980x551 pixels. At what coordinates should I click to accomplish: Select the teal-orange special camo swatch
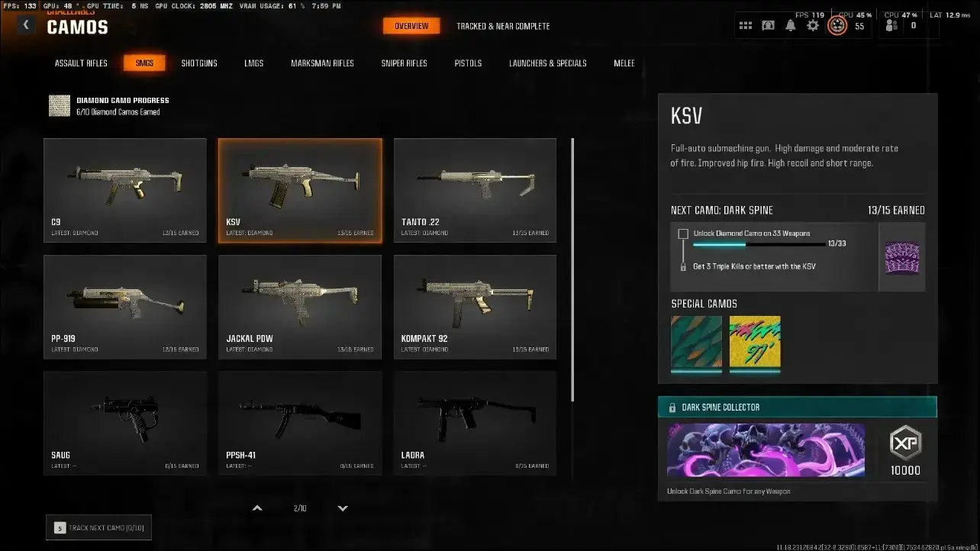[x=696, y=344]
